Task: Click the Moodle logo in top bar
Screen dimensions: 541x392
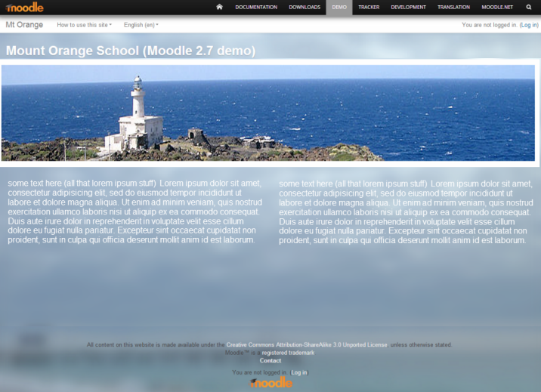Action: coord(24,7)
